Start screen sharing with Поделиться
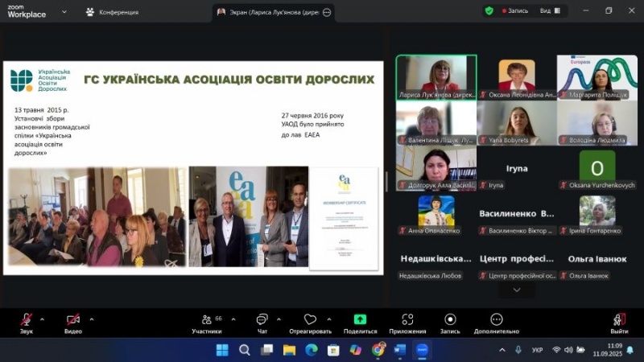Viewport: 644px width, 362px height. click(360, 320)
